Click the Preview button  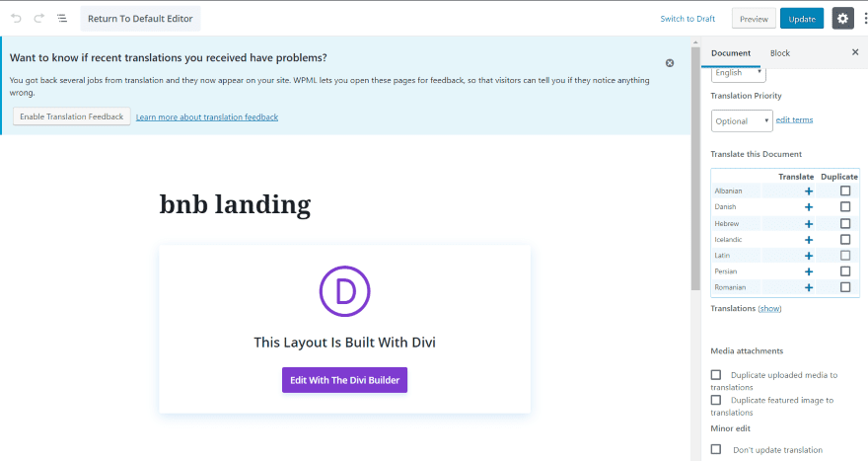(754, 19)
